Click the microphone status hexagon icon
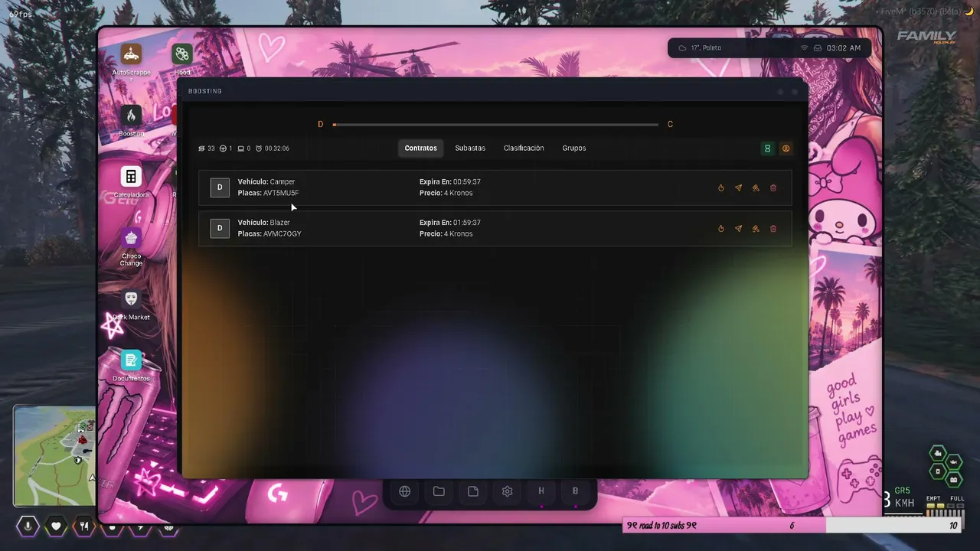This screenshot has height=551, width=980. pyautogui.click(x=28, y=527)
